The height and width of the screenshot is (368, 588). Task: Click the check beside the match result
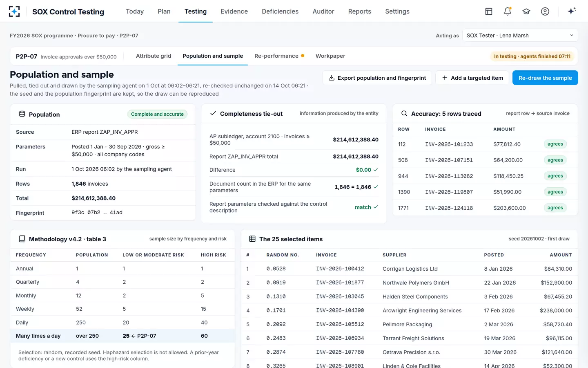pos(376,207)
